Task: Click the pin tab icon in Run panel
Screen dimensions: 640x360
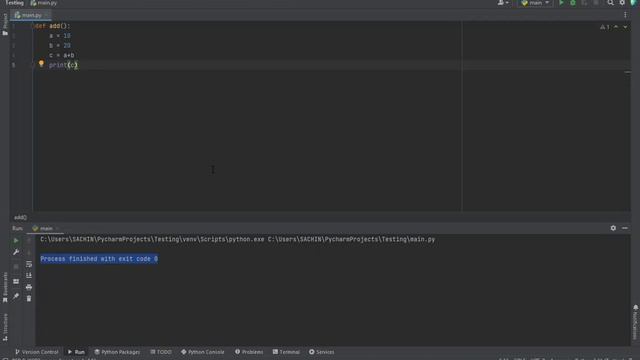Action: [16, 296]
